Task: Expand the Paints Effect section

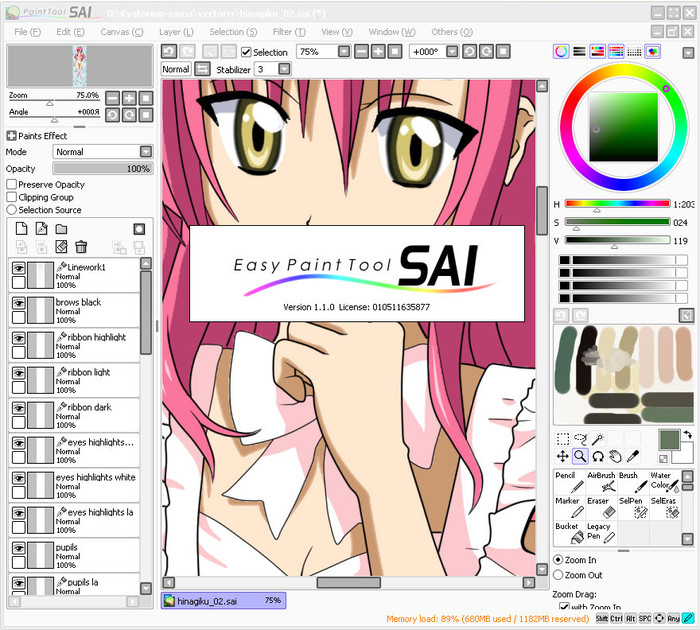Action: tap(11, 136)
